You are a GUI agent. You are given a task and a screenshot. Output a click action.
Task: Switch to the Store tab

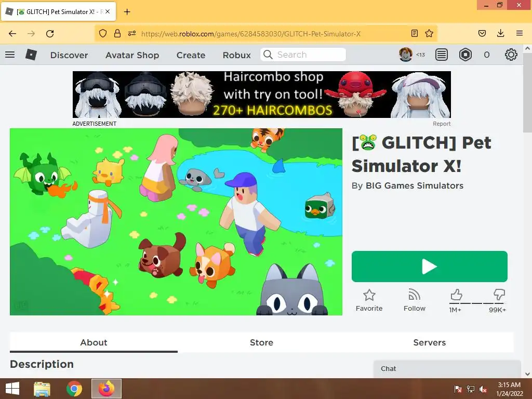261,342
